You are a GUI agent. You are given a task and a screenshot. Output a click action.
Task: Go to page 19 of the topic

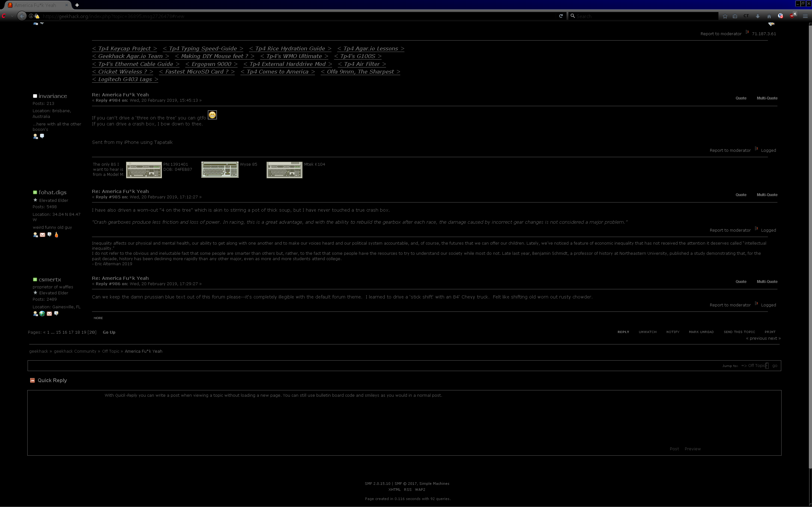tap(83, 332)
